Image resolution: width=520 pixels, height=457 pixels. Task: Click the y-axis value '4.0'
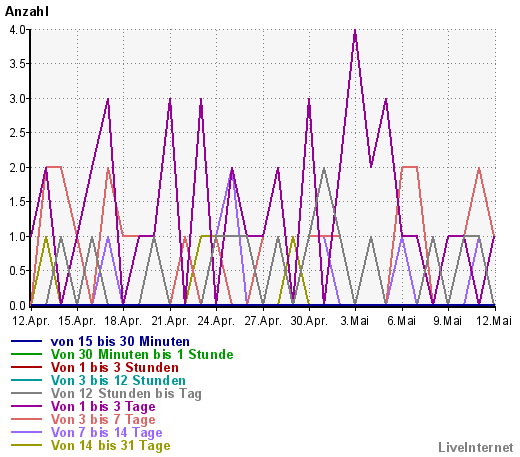tap(18, 30)
